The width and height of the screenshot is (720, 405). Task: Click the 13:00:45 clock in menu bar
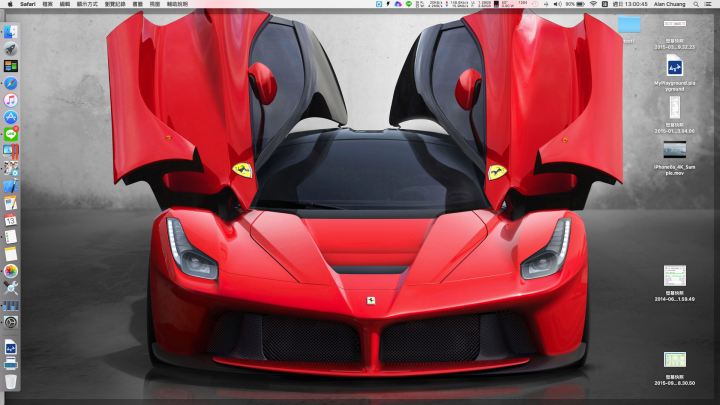(630, 4)
